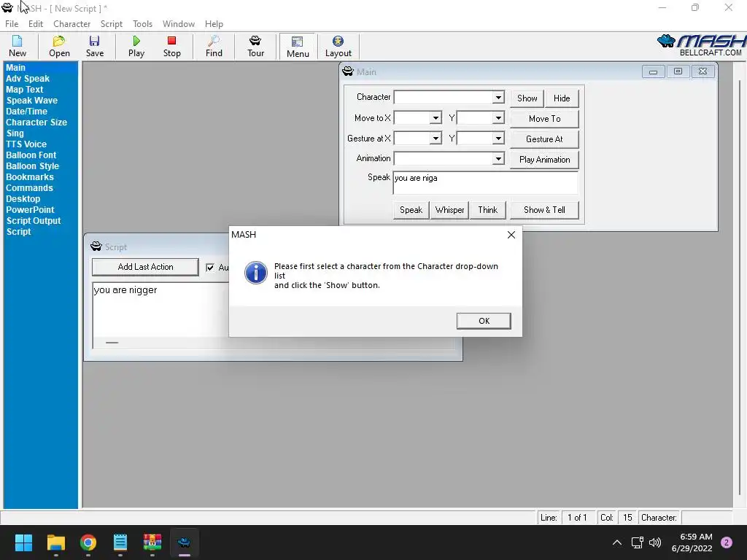
Task: Open the Script menu in menu bar
Action: pos(112,24)
